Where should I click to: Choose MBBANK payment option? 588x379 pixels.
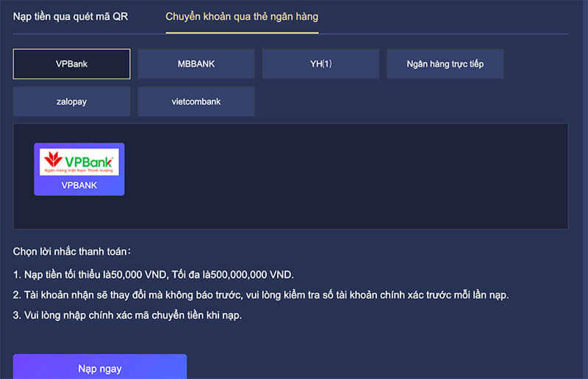196,64
